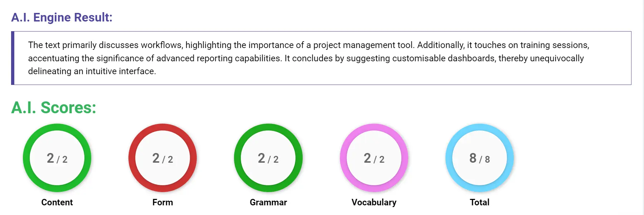Click the 2/2 inside the Content ring
The width and height of the screenshot is (644, 215).
[x=57, y=158]
